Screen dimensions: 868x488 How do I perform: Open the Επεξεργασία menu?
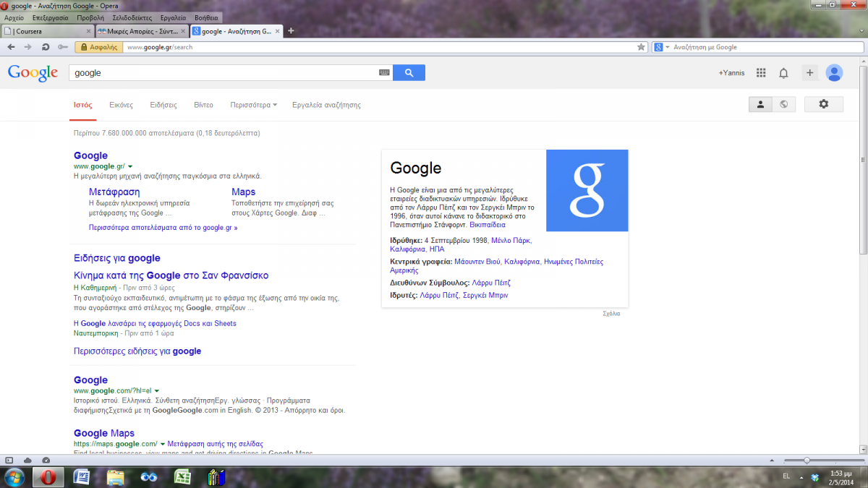click(50, 17)
